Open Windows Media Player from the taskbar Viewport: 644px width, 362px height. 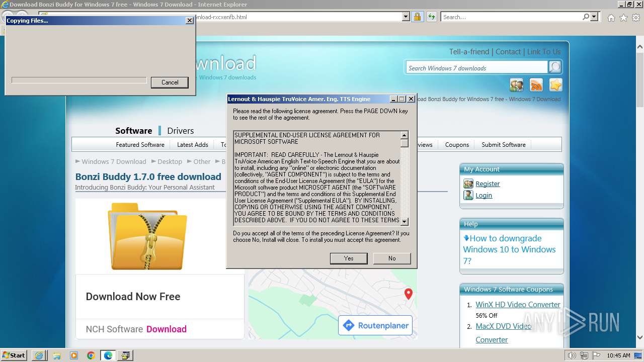point(74,355)
